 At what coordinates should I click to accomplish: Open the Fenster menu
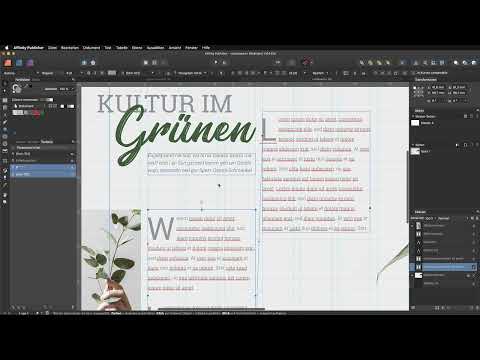191,48
